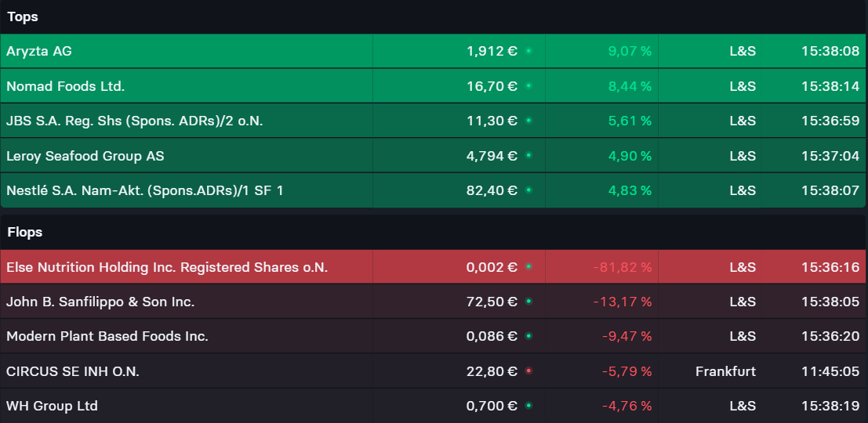
Task: Click the green status dot beside Aryzta AG price
Action: click(x=528, y=51)
